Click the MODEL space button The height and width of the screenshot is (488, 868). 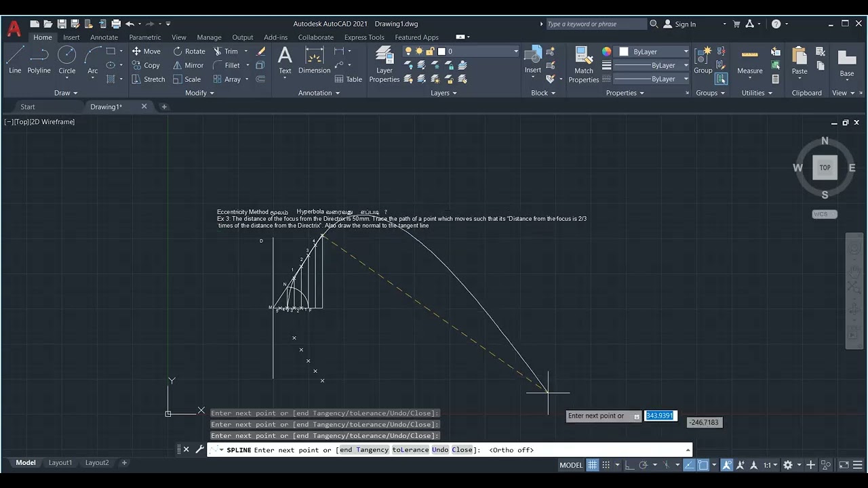(x=571, y=465)
